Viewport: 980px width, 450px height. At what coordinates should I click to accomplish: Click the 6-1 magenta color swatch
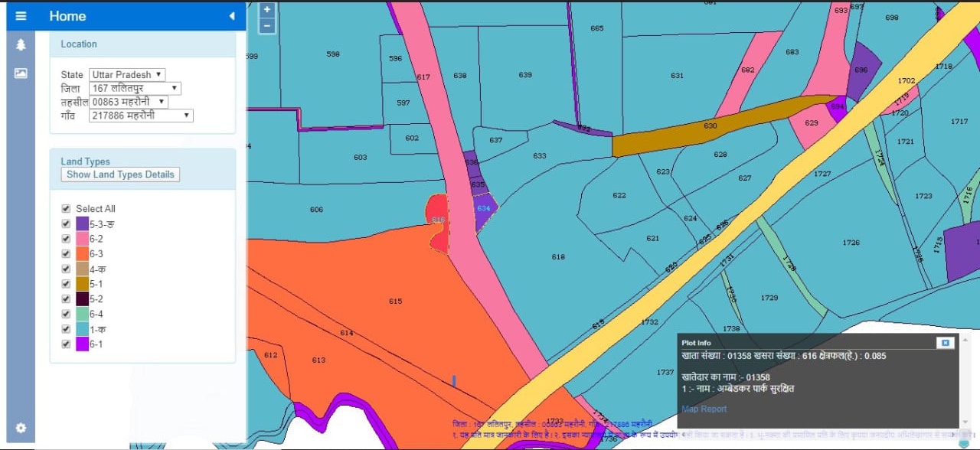point(82,344)
